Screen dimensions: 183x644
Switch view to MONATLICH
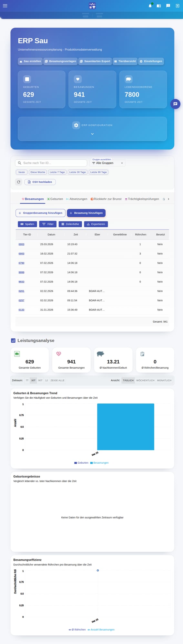(x=164, y=380)
